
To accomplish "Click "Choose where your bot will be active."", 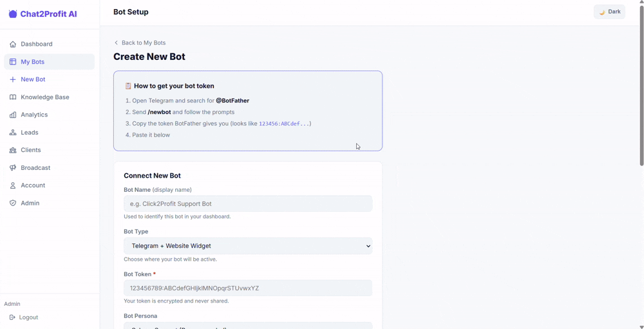I will [170, 259].
